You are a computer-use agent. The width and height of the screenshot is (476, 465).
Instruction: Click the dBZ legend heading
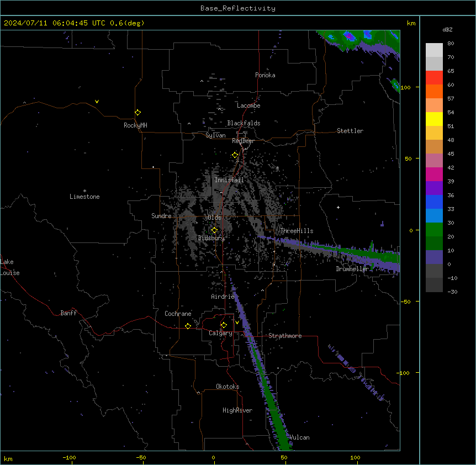coord(447,29)
